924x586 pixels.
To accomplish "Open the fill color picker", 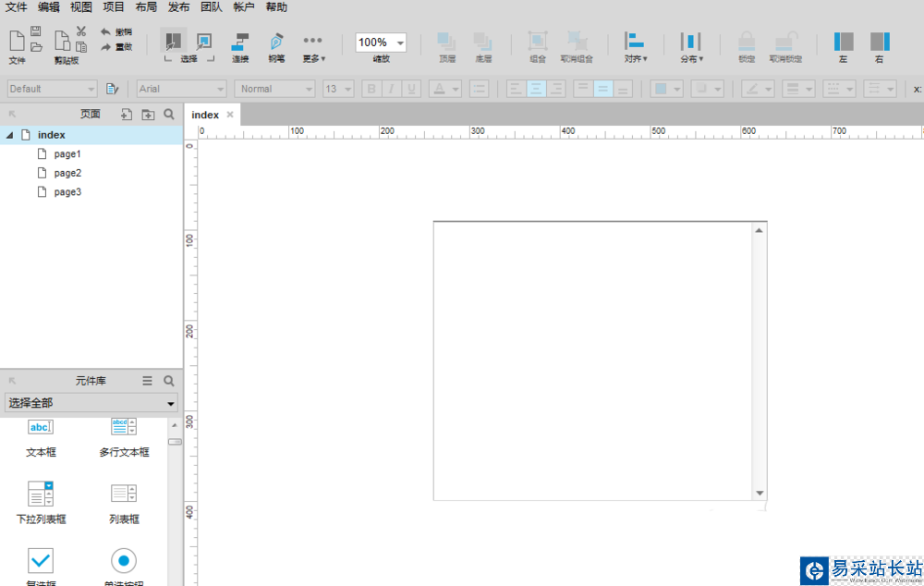I will (x=666, y=89).
